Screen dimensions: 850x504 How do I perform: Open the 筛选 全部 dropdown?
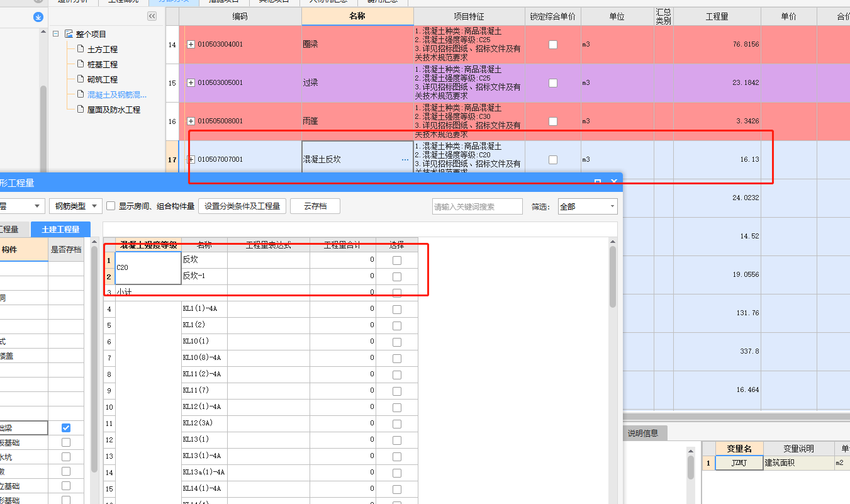588,206
